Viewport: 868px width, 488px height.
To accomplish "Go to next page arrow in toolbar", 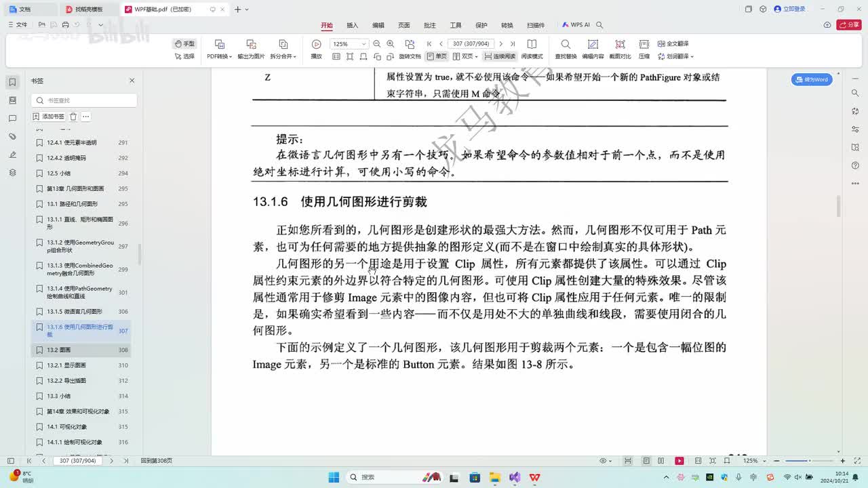I will [500, 44].
